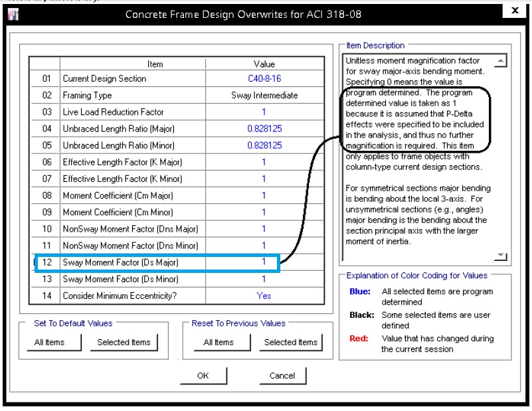Select Sway Moment Factor (Ds Major) value
The width and height of the screenshot is (532, 411).
264,262
